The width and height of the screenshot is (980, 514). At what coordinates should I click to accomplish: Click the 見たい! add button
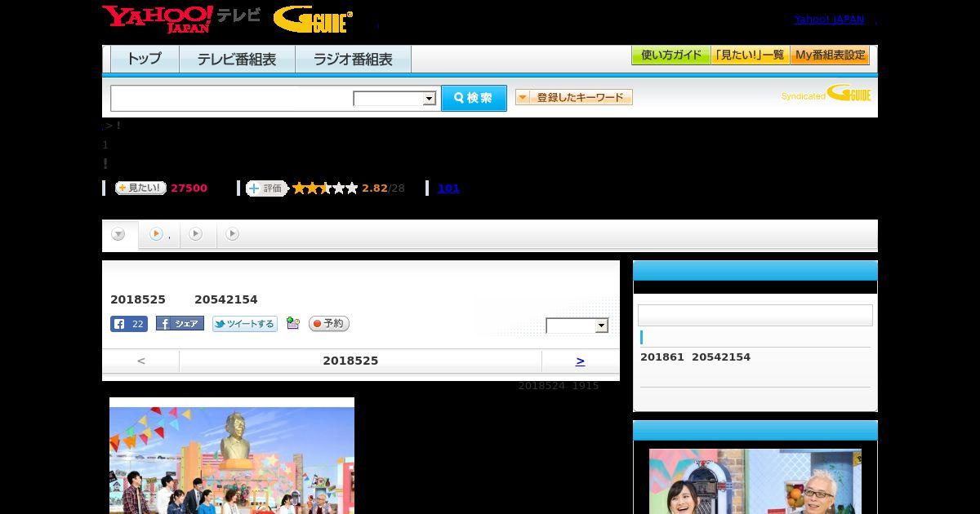[140, 188]
